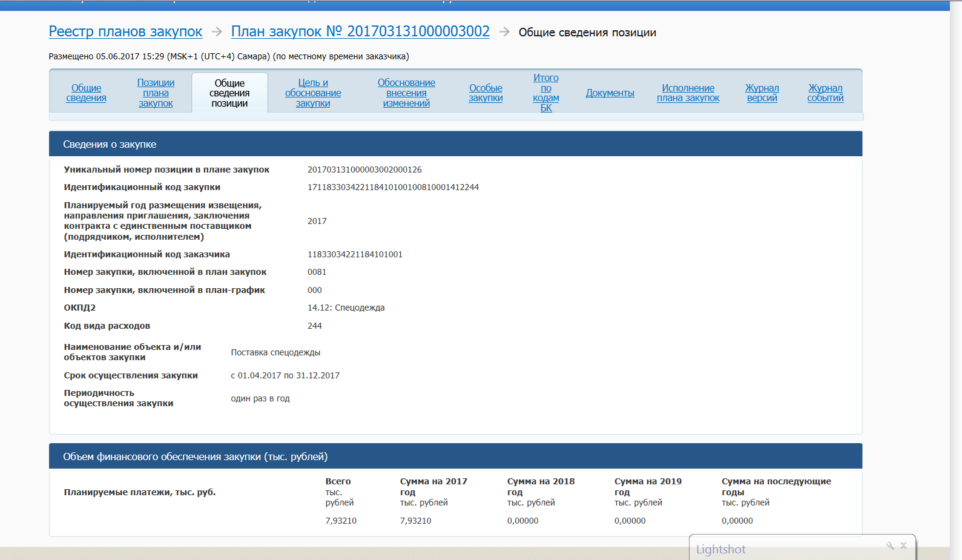
Task: Click the Объем финансового обеспечения закупки header
Action: pos(195,456)
